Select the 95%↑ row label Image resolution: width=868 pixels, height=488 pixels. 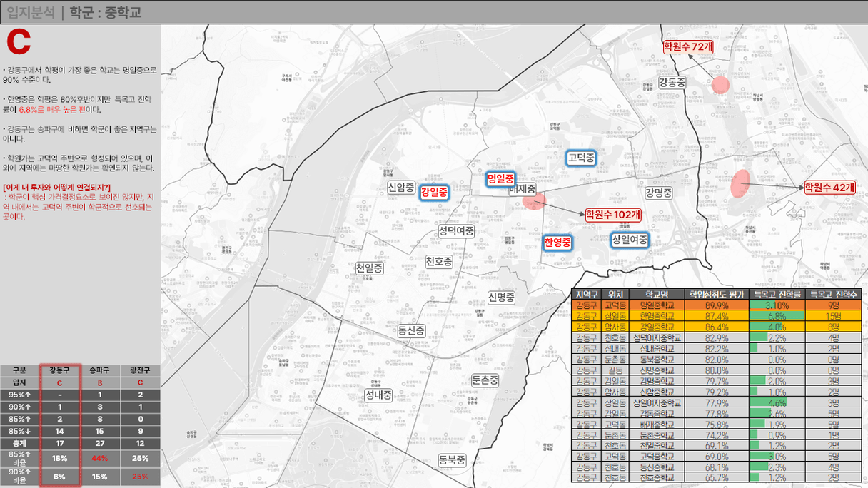coord(20,395)
